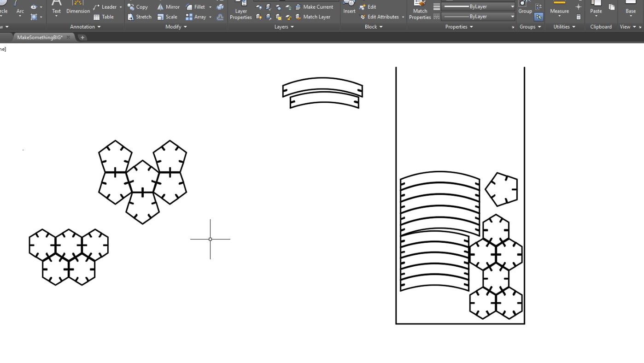Open the Edit Attributes dropdown arrow
Image resolution: width=644 pixels, height=363 pixels.
point(404,17)
